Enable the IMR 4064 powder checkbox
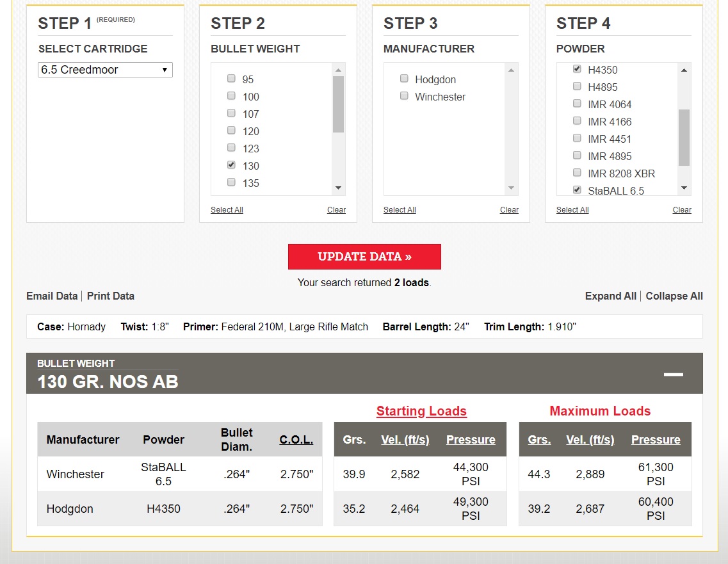 577,104
